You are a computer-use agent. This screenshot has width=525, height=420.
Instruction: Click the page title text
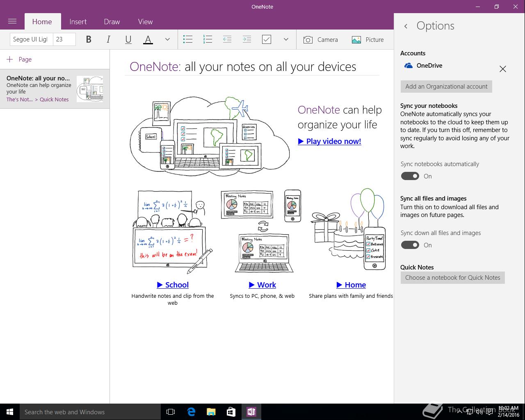pos(243,67)
